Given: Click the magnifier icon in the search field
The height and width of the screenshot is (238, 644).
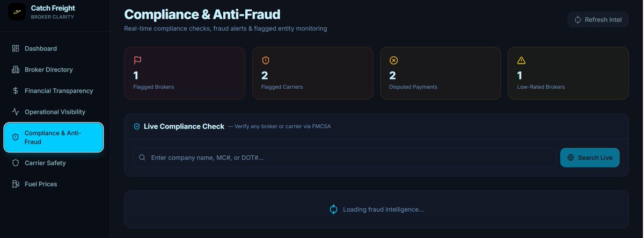Looking at the screenshot, I should [x=142, y=157].
